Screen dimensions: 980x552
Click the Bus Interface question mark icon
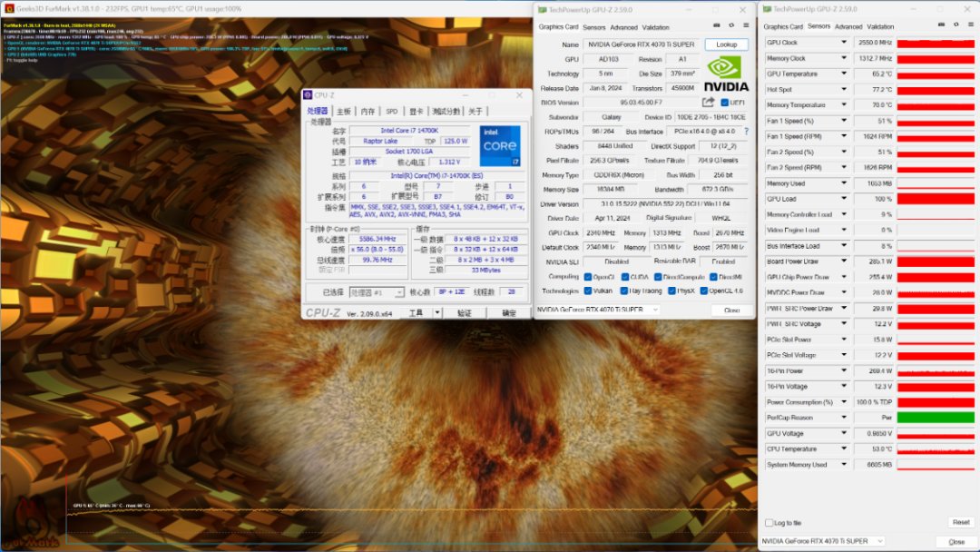[x=746, y=132]
